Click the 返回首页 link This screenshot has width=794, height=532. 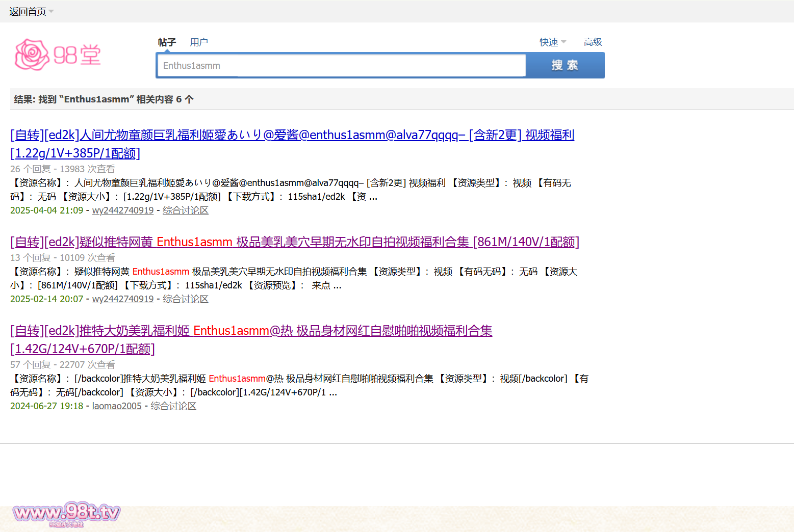click(28, 11)
